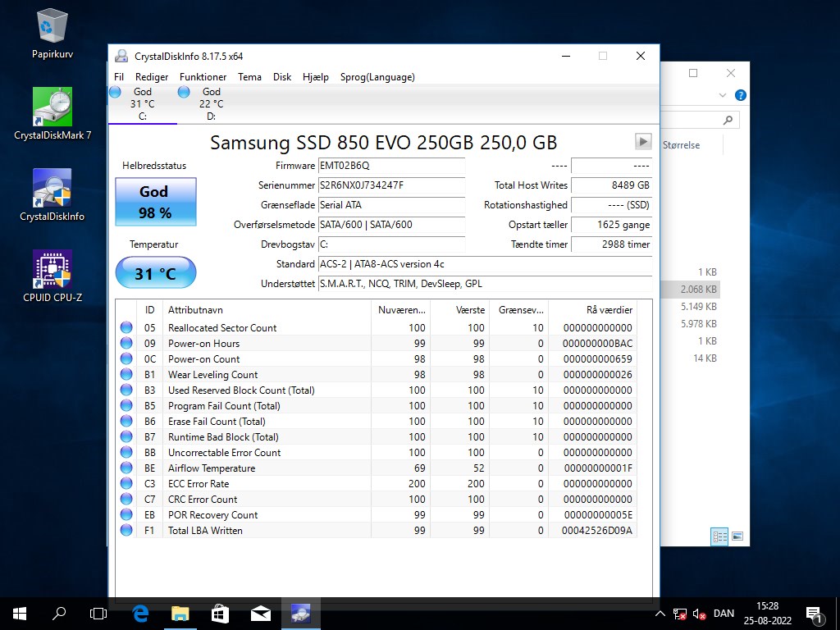The width and height of the screenshot is (840, 630).
Task: Select the POR Recovery Count row
Action: click(376, 514)
